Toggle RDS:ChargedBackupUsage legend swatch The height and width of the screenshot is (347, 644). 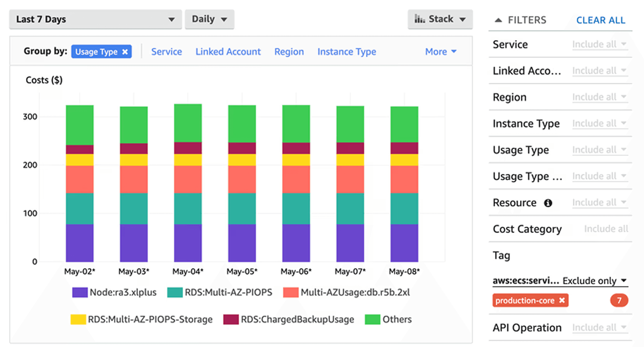click(231, 319)
